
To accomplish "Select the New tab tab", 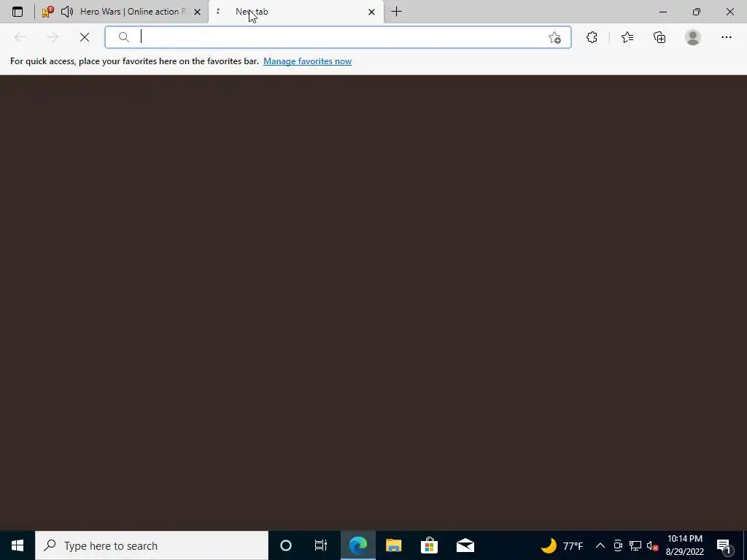I will (295, 12).
